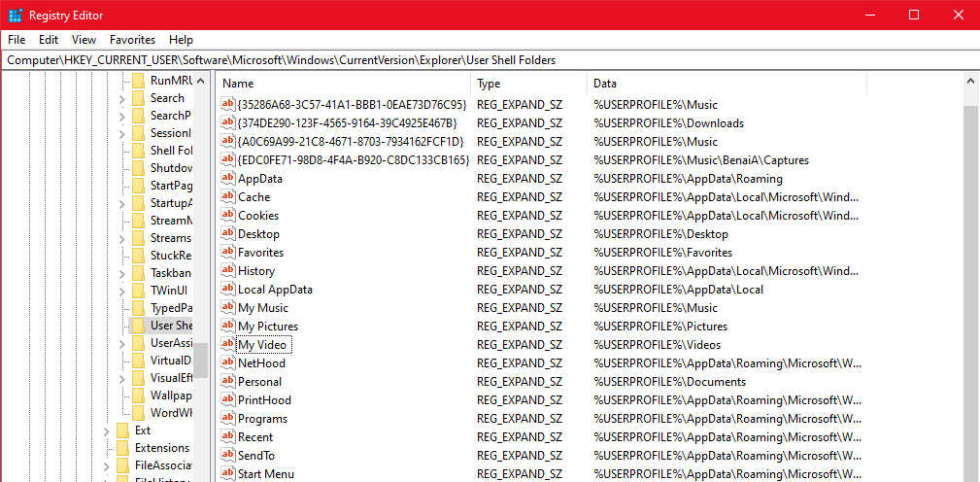Click the ab icon beside Programs value
Viewport: 980px width, 482px height.
click(228, 418)
